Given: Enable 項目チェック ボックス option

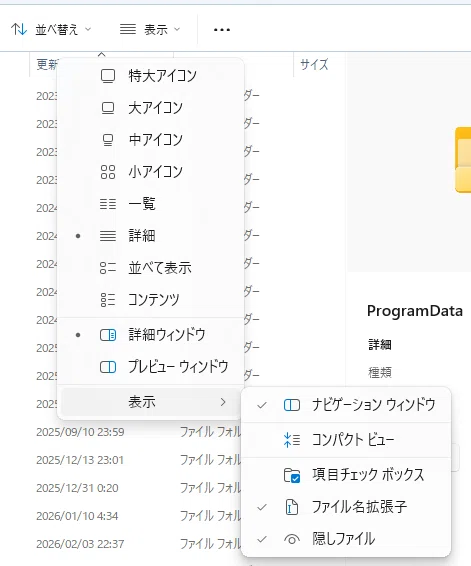Looking at the screenshot, I should [x=346, y=475].
